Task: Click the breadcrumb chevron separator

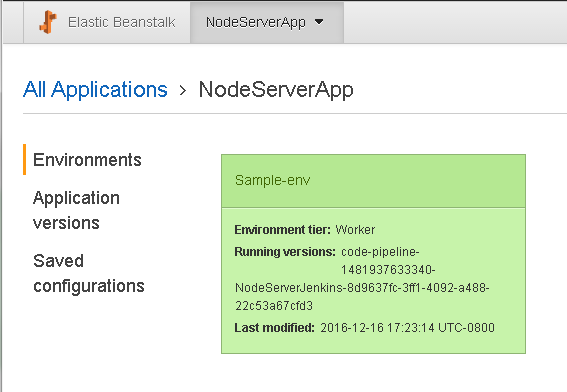Action: (x=183, y=90)
